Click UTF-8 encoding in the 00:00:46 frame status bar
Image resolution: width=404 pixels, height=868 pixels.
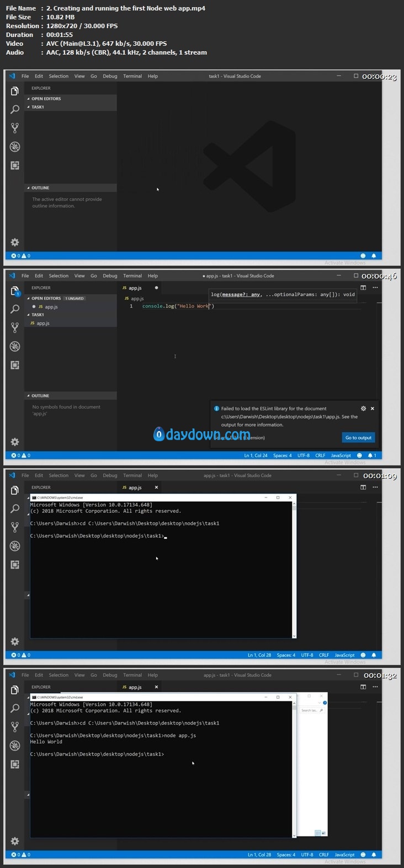tap(304, 456)
